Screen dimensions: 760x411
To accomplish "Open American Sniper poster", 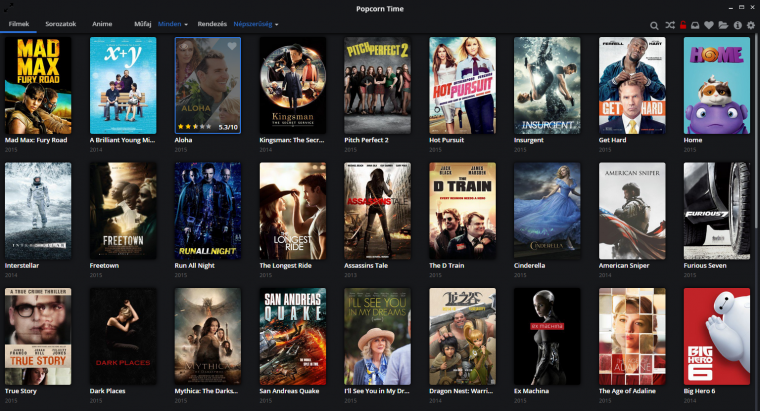I will (632, 211).
